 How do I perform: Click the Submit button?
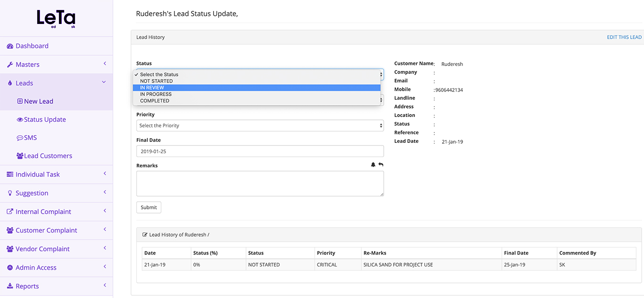pos(149,207)
